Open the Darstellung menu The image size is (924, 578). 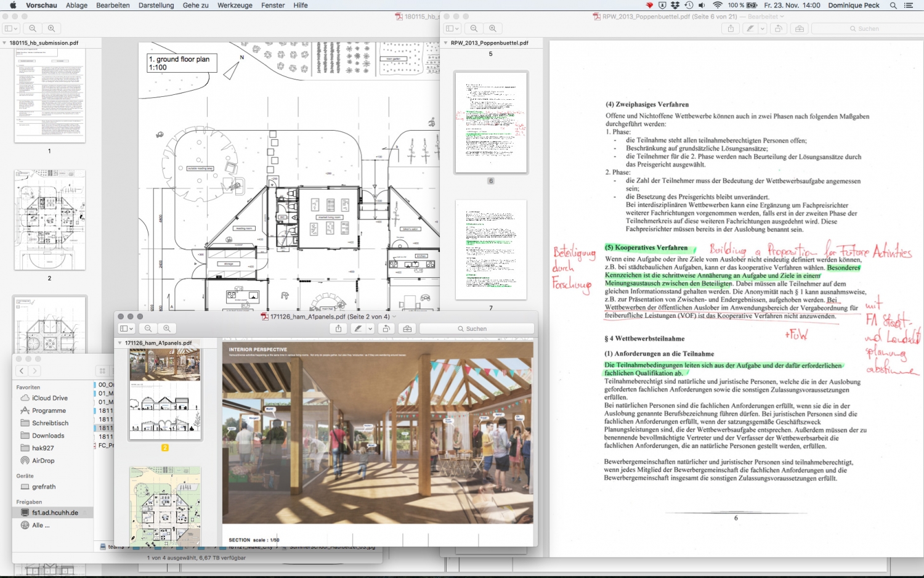pos(156,6)
